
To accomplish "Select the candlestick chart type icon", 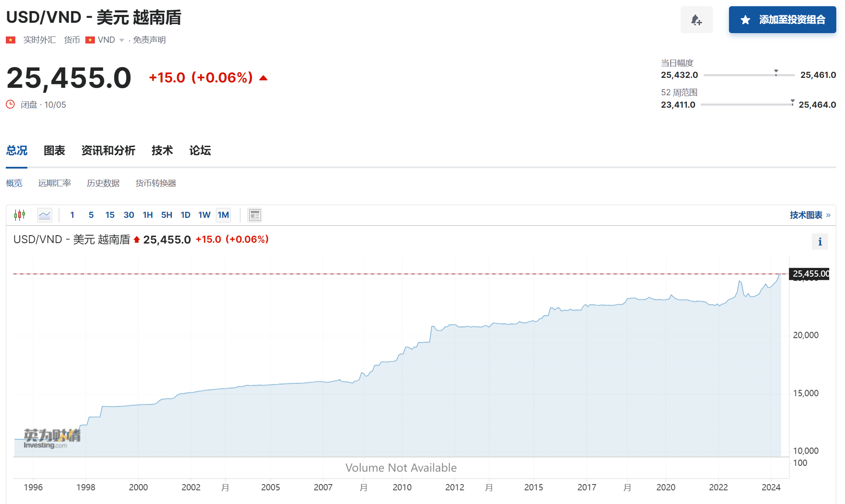I will click(x=19, y=215).
